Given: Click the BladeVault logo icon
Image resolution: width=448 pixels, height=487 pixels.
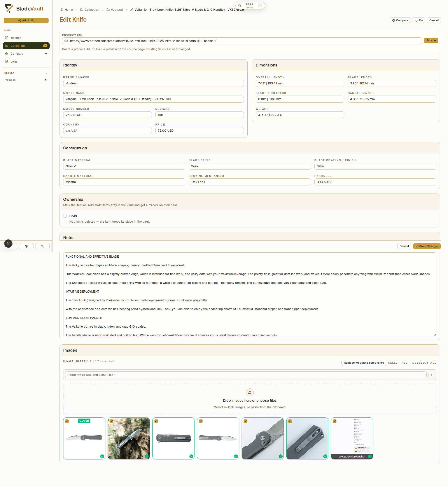Looking at the screenshot, I should (9, 9).
